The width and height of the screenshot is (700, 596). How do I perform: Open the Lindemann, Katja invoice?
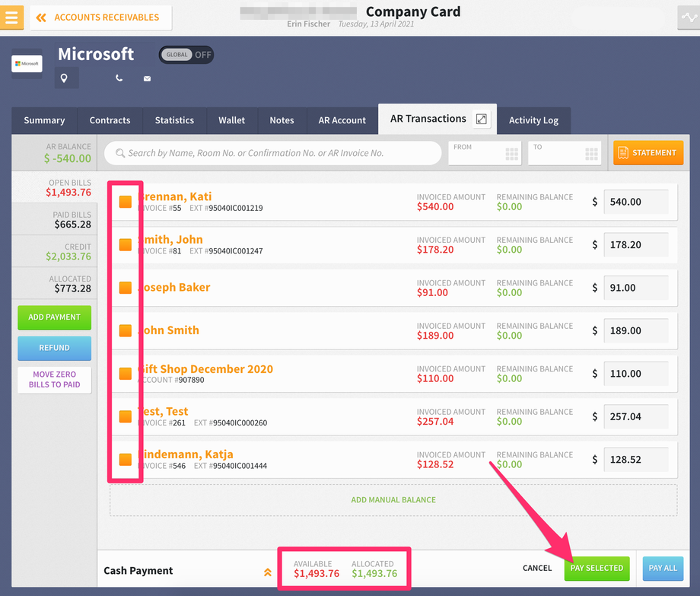[186, 454]
